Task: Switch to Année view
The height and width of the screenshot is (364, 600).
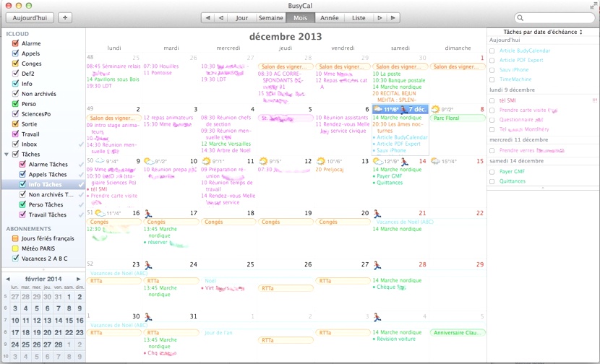Action: point(329,17)
